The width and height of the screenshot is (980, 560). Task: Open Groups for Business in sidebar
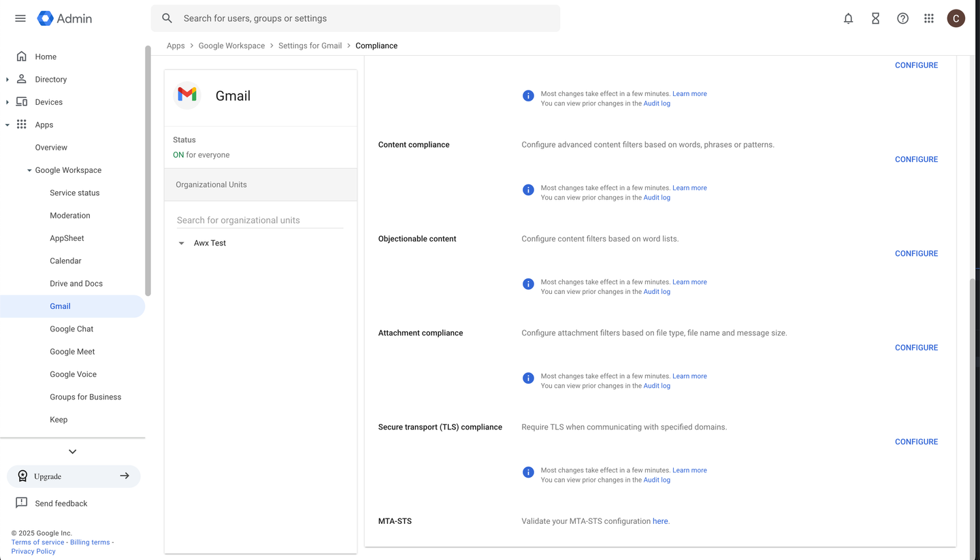85,397
